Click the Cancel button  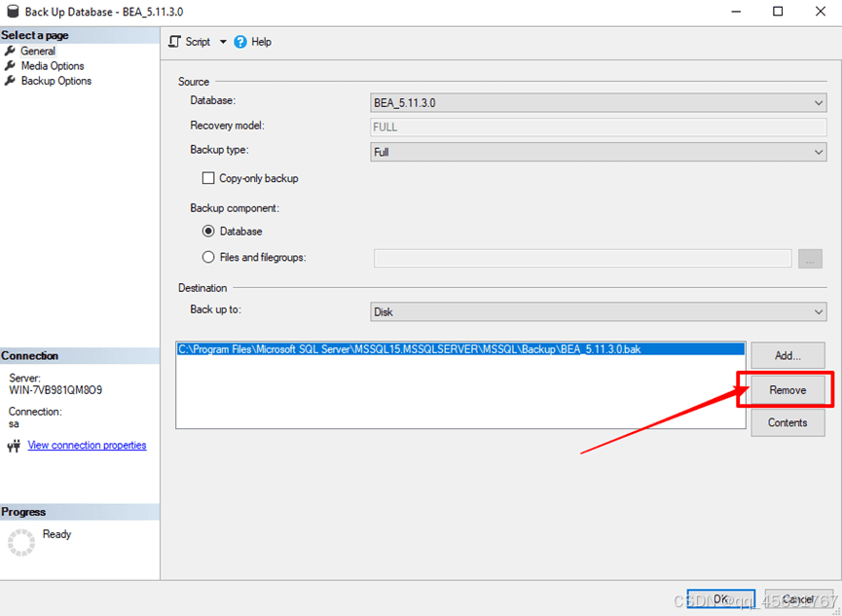point(798,598)
